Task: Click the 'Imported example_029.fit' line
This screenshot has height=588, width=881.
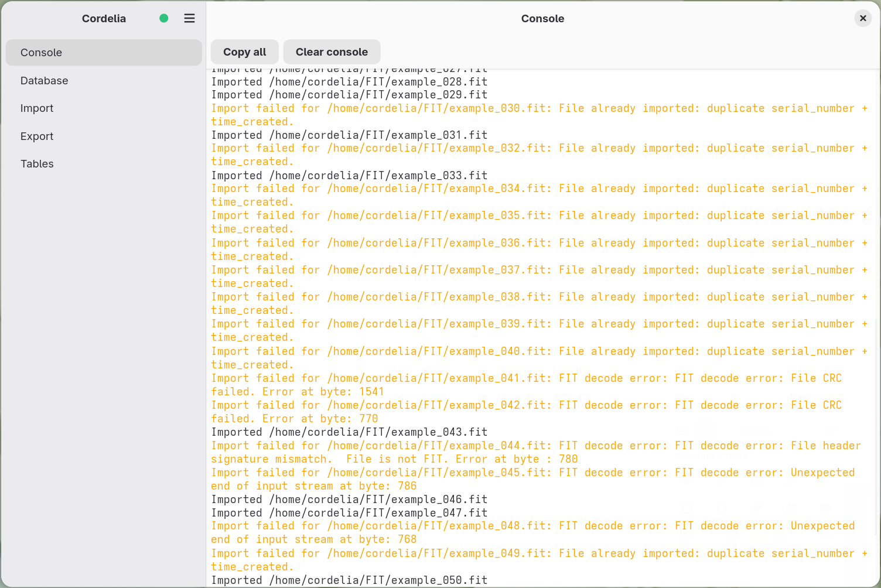Action: 350,95
